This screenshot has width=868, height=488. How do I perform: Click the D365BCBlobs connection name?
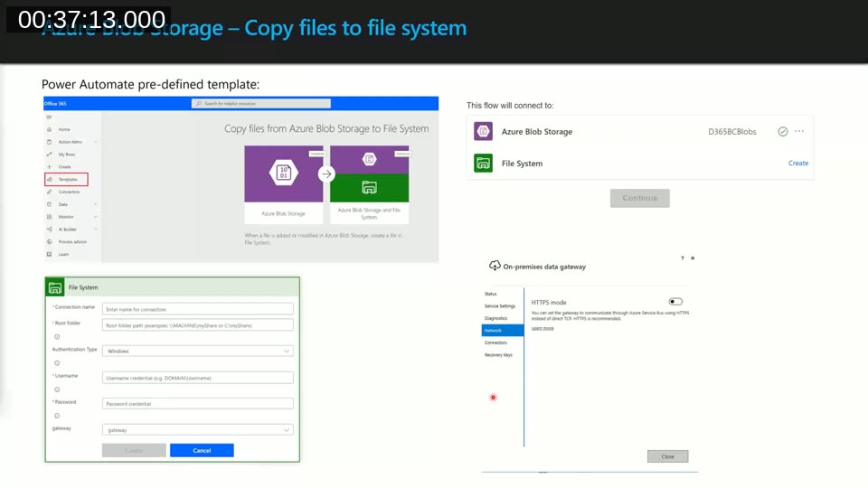click(x=731, y=132)
